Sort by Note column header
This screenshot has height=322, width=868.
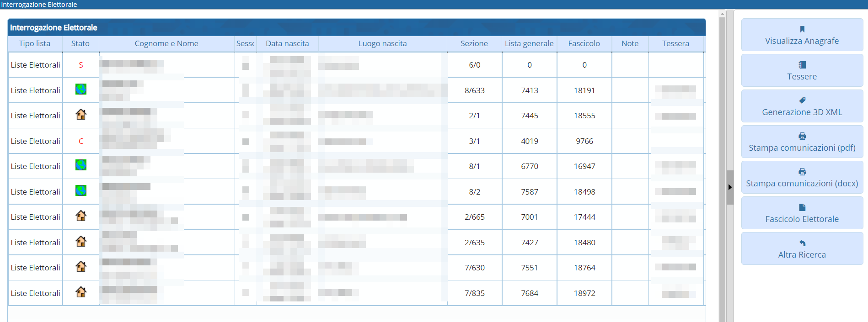(630, 43)
